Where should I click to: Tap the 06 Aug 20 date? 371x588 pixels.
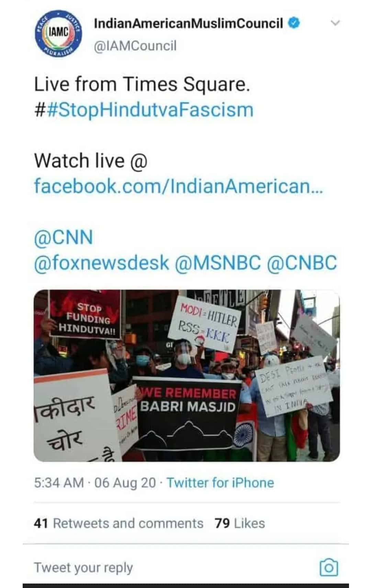[125, 483]
